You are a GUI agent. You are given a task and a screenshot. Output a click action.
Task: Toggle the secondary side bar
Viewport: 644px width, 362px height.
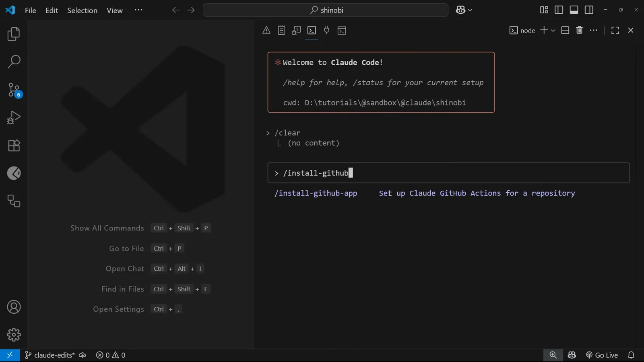[589, 10]
